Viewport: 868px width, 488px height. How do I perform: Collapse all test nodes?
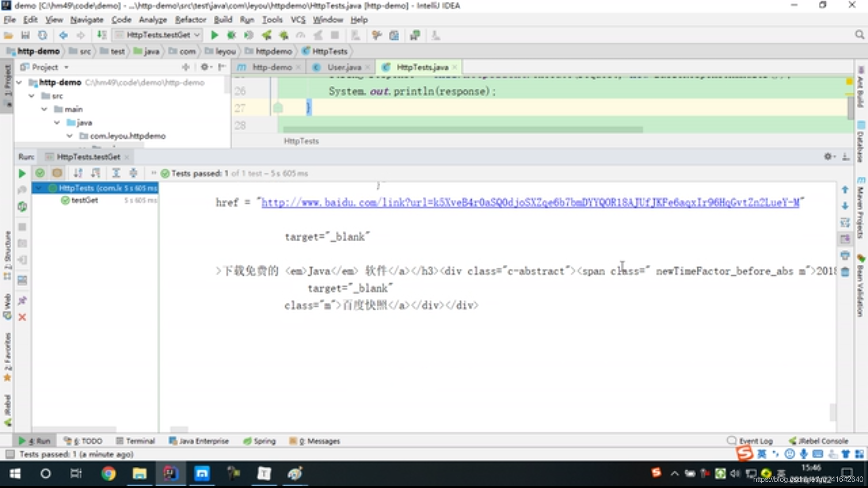pos(133,173)
